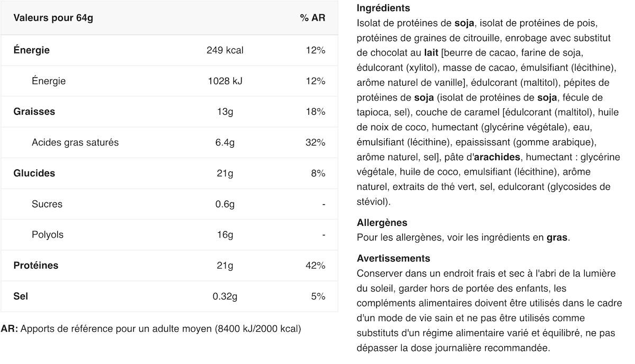Image resolution: width=635 pixels, height=364 pixels.
Task: Click the "Valeurs pour 64g" table header
Action: click(53, 18)
